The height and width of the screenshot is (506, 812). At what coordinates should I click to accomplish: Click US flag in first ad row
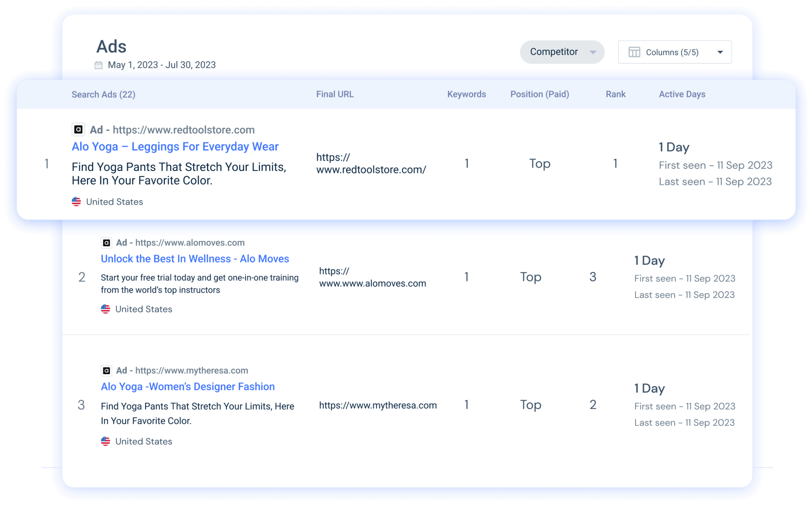coord(76,202)
